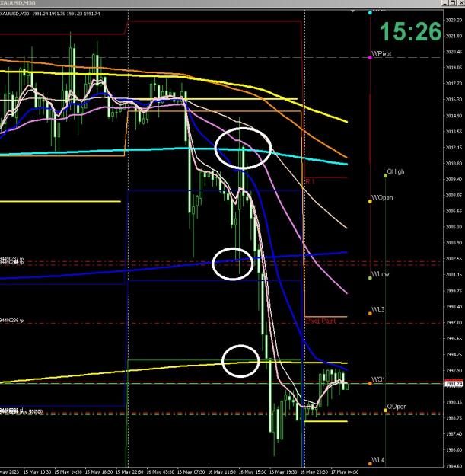This screenshot has height=476, width=465.
Task: Click the 15 May 22:30 time label
Action: tap(129, 472)
